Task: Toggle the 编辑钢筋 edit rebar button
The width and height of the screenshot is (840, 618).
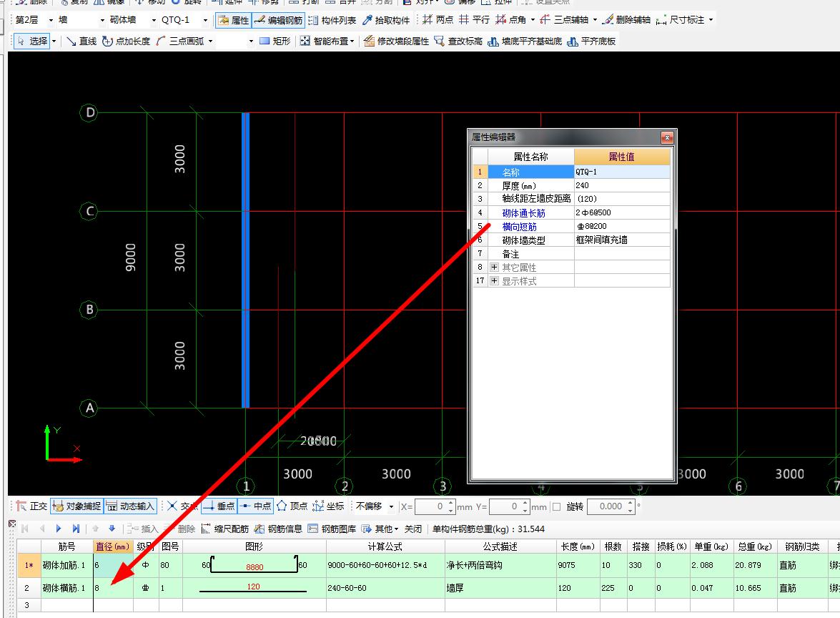Action: (279, 20)
